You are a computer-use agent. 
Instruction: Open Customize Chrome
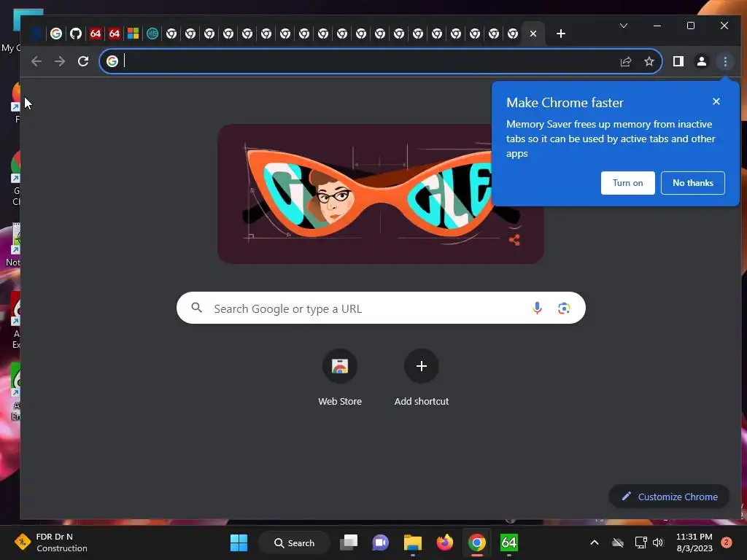pos(670,497)
